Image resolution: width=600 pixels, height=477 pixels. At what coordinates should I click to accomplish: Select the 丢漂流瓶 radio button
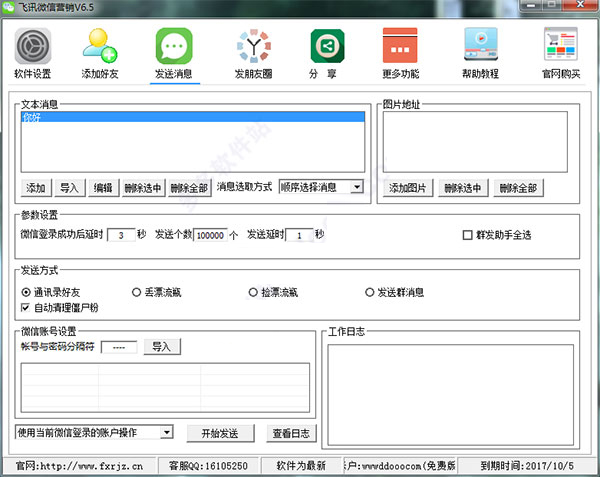pyautogui.click(x=136, y=292)
